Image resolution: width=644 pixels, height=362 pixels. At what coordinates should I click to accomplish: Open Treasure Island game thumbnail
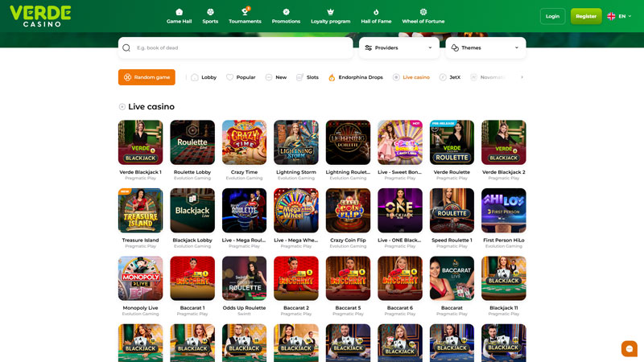[x=140, y=211]
